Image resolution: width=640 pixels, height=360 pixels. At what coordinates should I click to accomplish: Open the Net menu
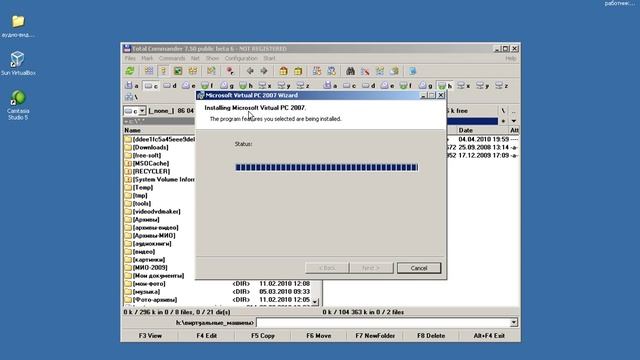[195, 58]
